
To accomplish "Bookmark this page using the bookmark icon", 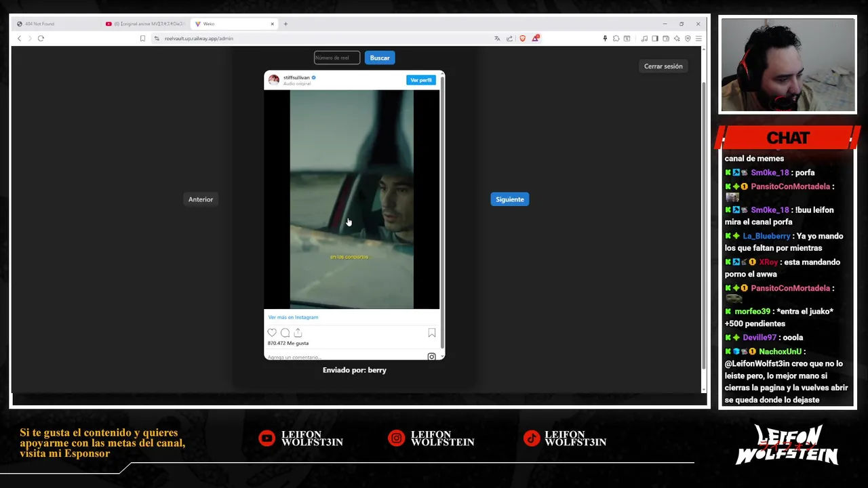I will coord(142,39).
